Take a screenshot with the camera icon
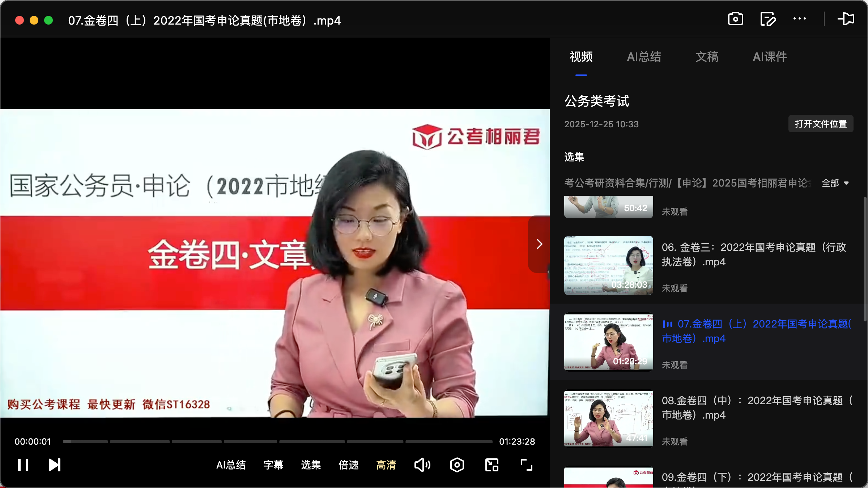Viewport: 868px width, 488px height. (x=736, y=19)
